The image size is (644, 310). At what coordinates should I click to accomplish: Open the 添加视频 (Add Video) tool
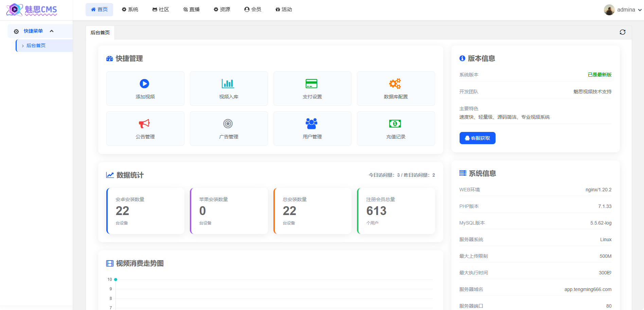145,89
